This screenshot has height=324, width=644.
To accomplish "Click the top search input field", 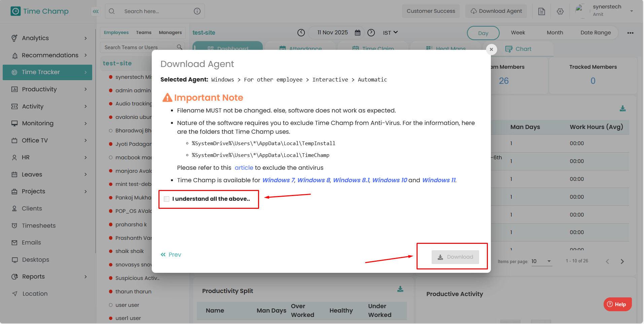I will coord(155,11).
